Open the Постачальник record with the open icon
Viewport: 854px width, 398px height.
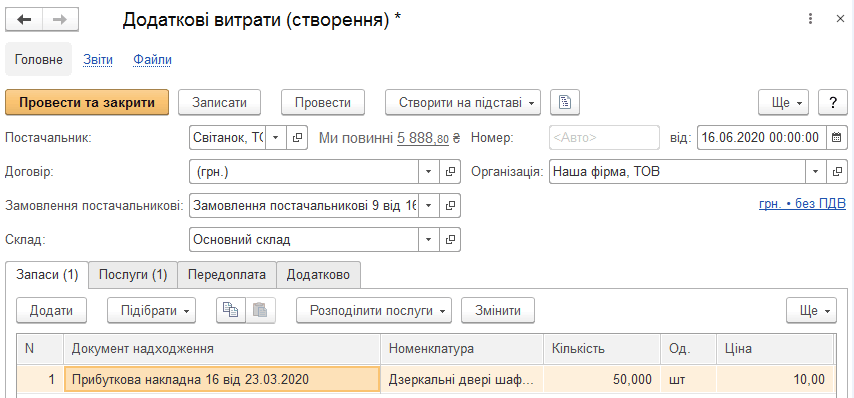(297, 138)
